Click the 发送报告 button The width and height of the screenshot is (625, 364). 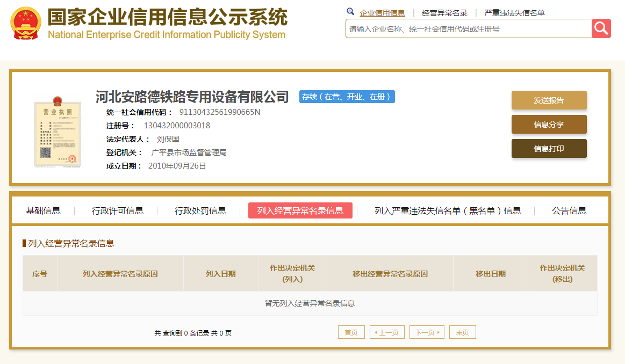[x=549, y=100]
